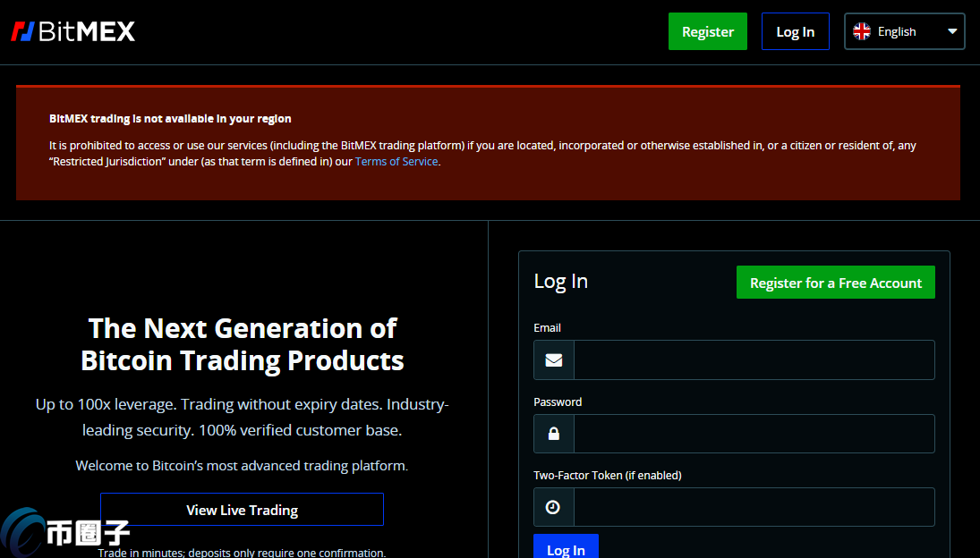Click the header Log In button
Screen dimensions: 980x558
pyautogui.click(x=795, y=31)
